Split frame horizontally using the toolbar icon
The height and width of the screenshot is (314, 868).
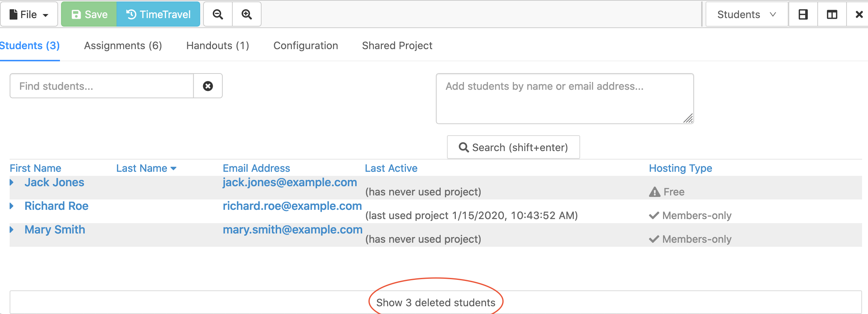(x=803, y=14)
